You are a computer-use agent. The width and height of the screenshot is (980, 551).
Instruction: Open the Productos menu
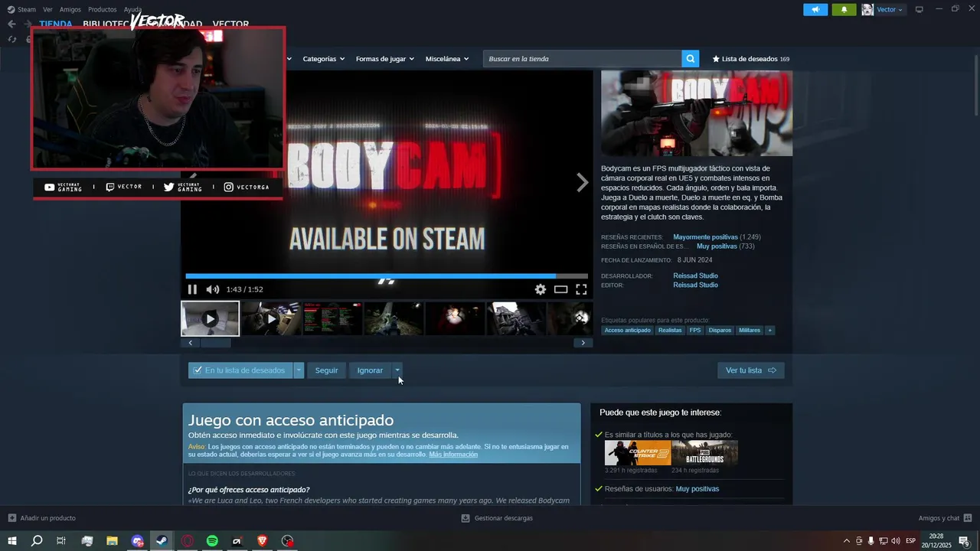tap(103, 9)
